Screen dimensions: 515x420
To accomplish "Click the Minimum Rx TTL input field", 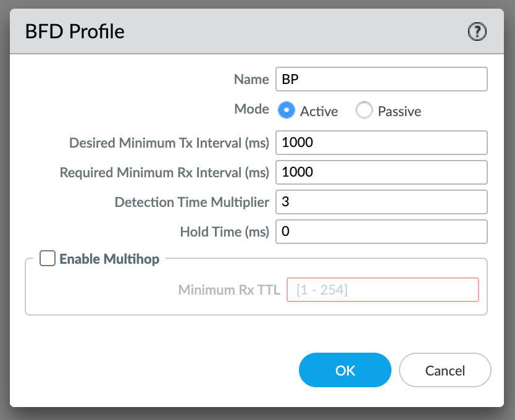I will (x=382, y=290).
